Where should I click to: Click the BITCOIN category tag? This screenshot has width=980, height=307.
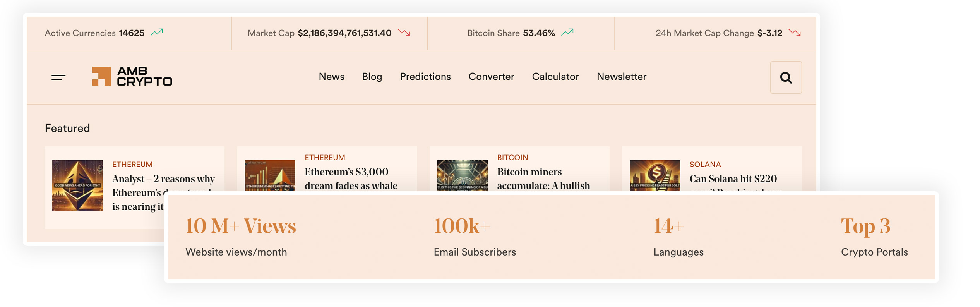tap(512, 158)
